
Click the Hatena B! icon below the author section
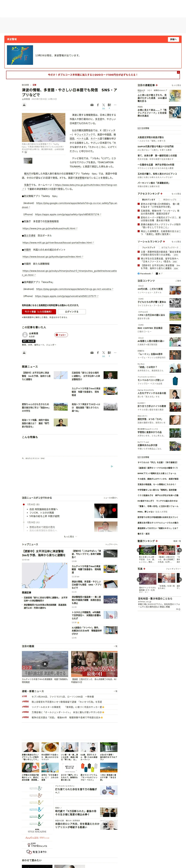109,353
